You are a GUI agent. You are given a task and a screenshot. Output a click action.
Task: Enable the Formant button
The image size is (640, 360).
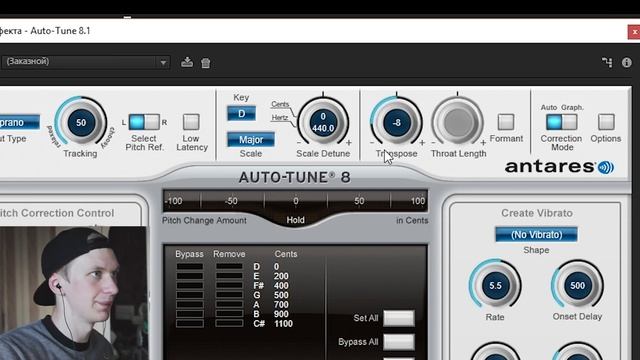(x=506, y=122)
